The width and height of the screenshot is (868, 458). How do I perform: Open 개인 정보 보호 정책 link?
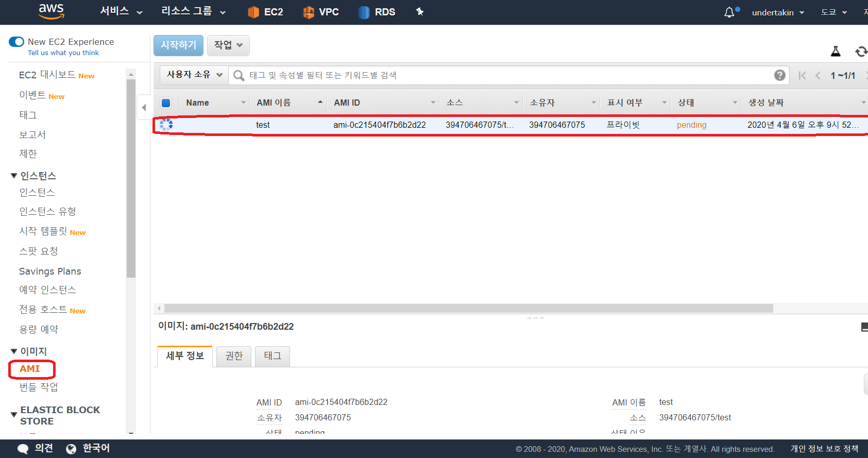coord(824,449)
